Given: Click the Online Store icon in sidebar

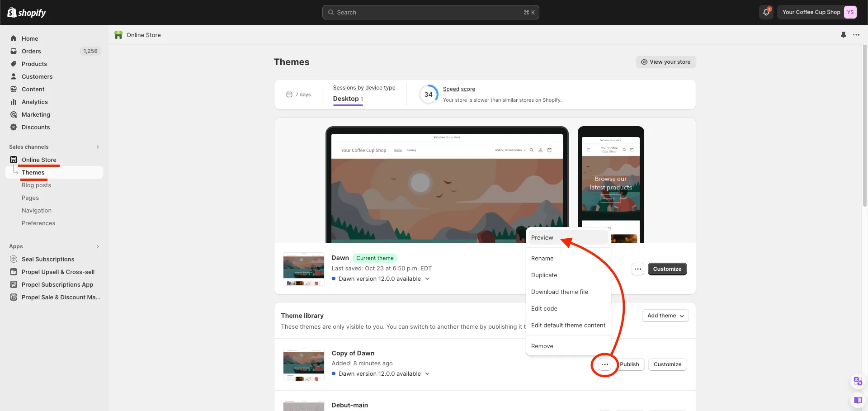Looking at the screenshot, I should pyautogui.click(x=14, y=160).
